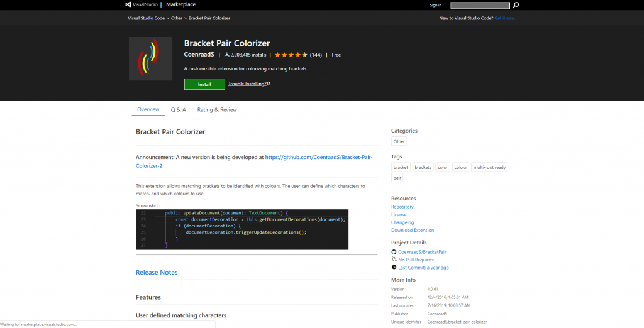
Task: Click the Released on date 12/4/2016
Action: click(x=448, y=298)
